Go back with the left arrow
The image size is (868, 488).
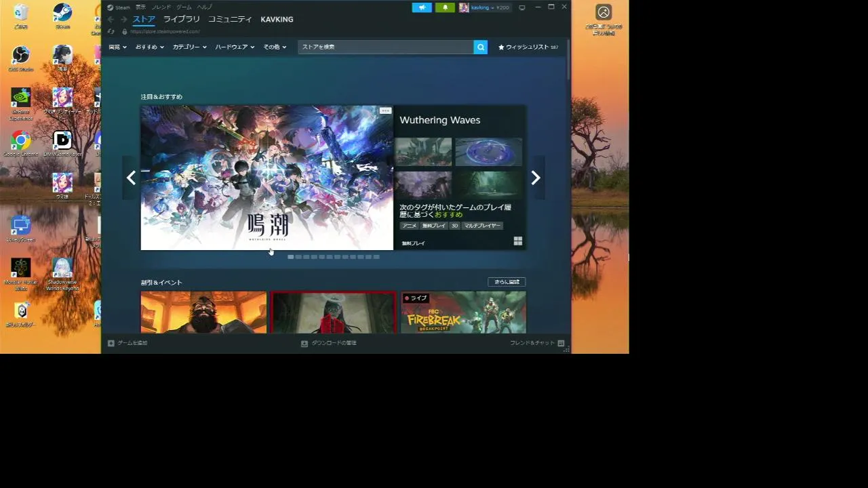point(111,20)
